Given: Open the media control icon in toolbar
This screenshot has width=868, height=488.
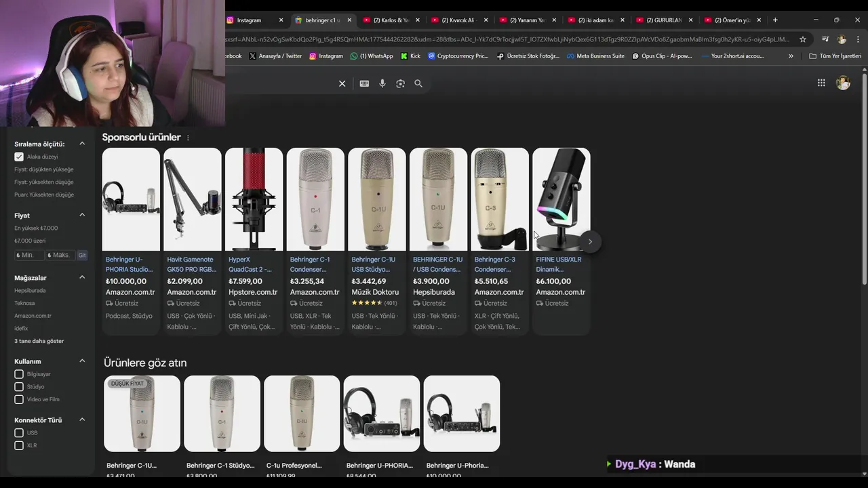Looking at the screenshot, I should [825, 39].
